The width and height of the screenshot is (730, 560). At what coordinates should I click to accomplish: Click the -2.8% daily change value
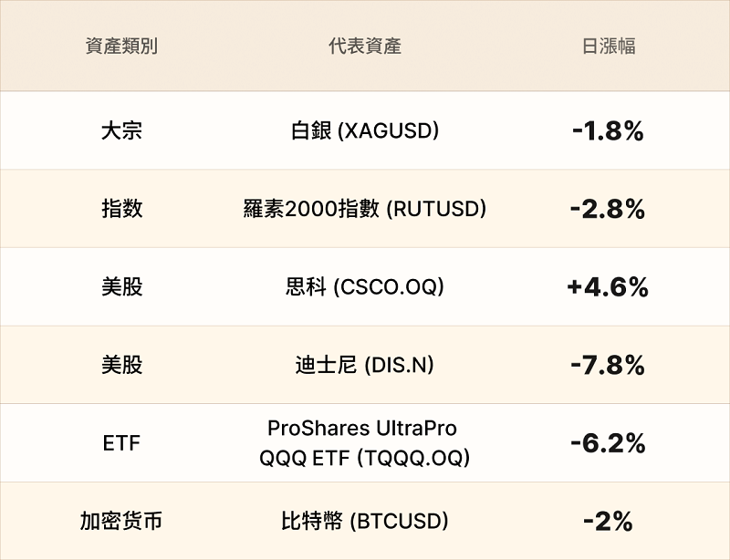click(x=608, y=209)
